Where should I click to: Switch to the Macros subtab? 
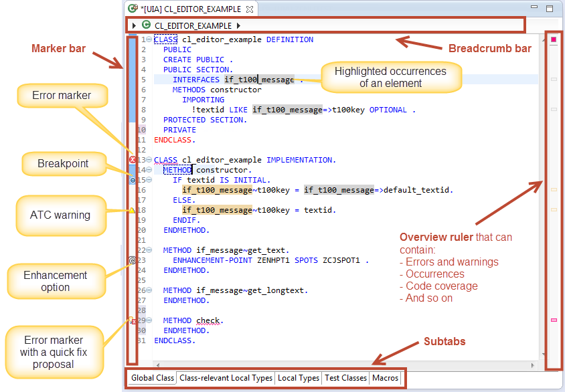[x=385, y=378]
